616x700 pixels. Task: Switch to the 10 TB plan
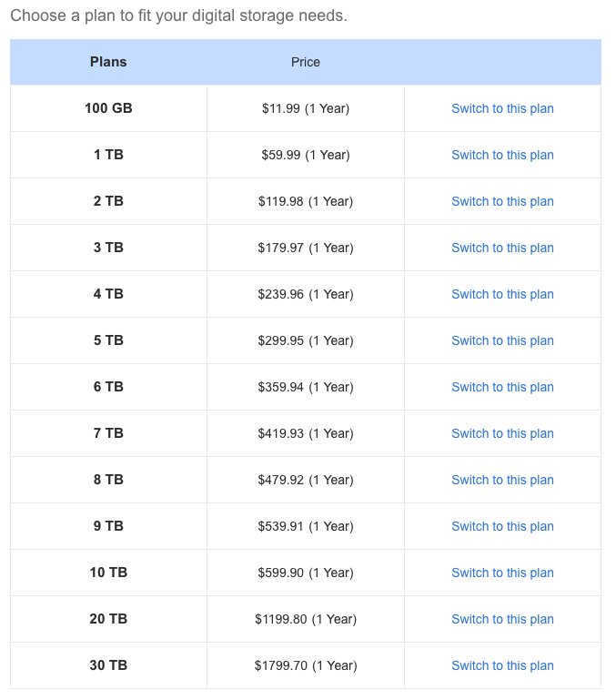[x=502, y=573]
